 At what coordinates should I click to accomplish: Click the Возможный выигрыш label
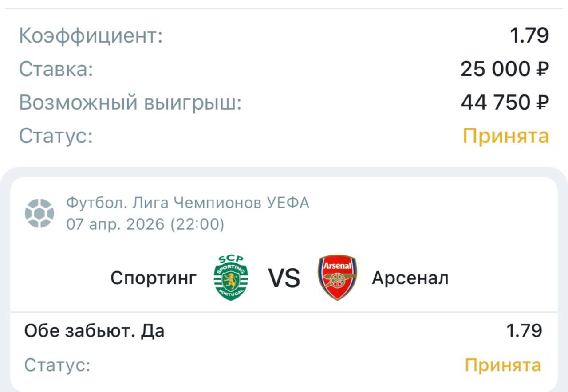click(130, 103)
